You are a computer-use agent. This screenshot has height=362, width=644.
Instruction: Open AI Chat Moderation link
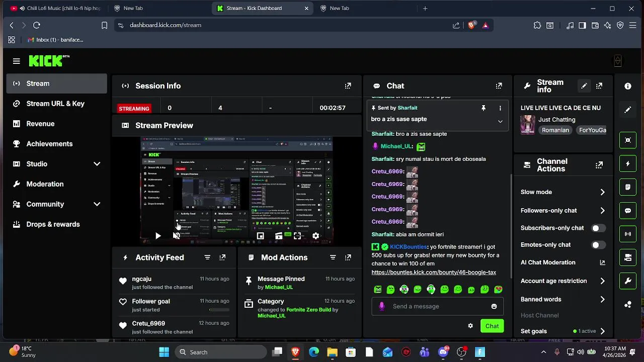pyautogui.click(x=563, y=262)
